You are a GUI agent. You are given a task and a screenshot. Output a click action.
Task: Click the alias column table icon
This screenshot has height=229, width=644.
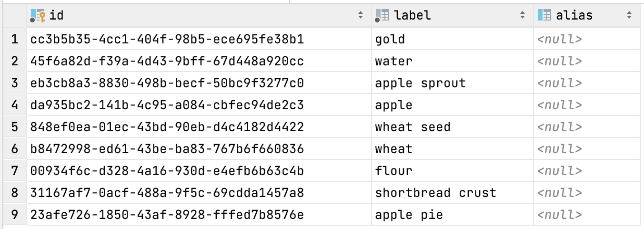tap(544, 16)
